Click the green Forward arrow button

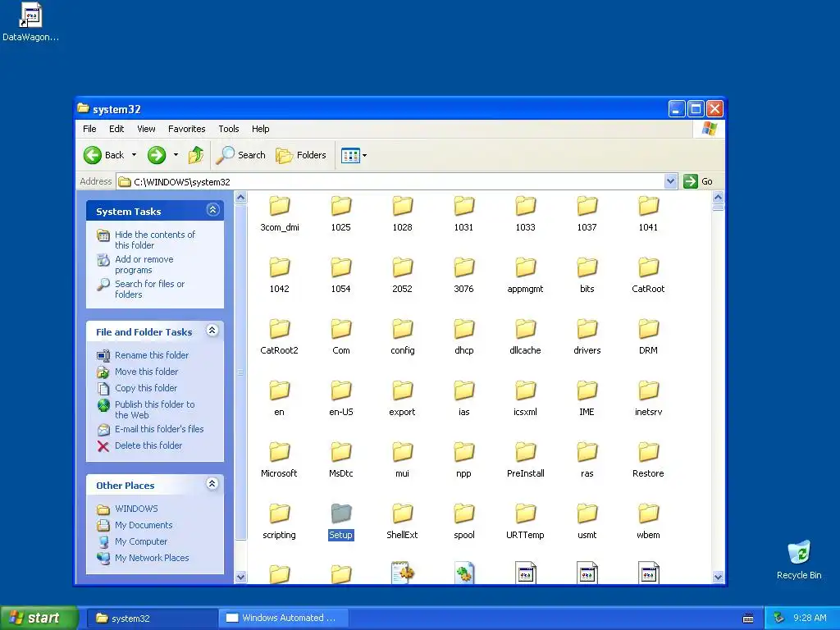pos(157,155)
